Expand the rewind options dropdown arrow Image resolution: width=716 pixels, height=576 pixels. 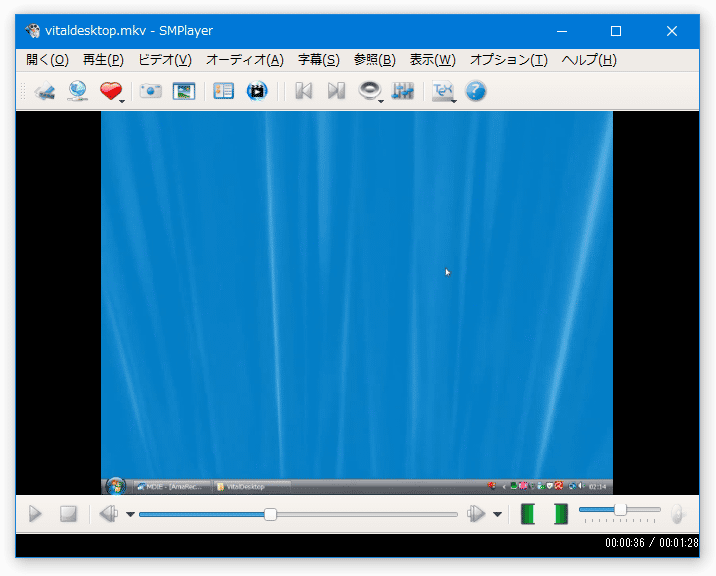click(x=130, y=514)
